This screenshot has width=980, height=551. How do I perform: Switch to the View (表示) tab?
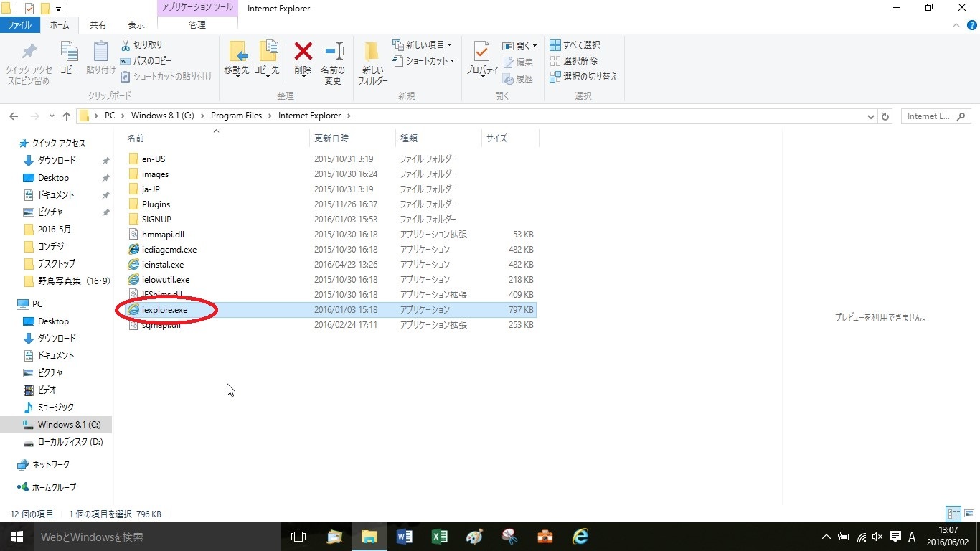coord(136,25)
